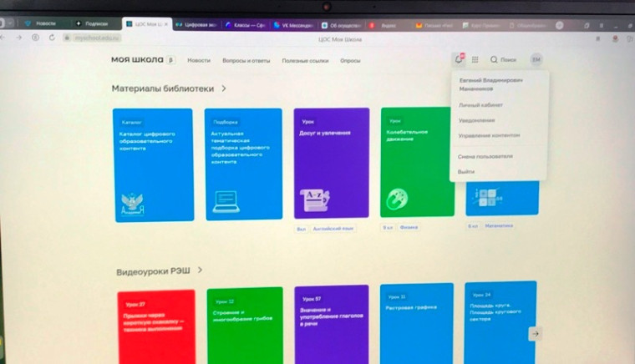
Task: Close the ЦОС Моя Школа tab
Action: [166, 24]
